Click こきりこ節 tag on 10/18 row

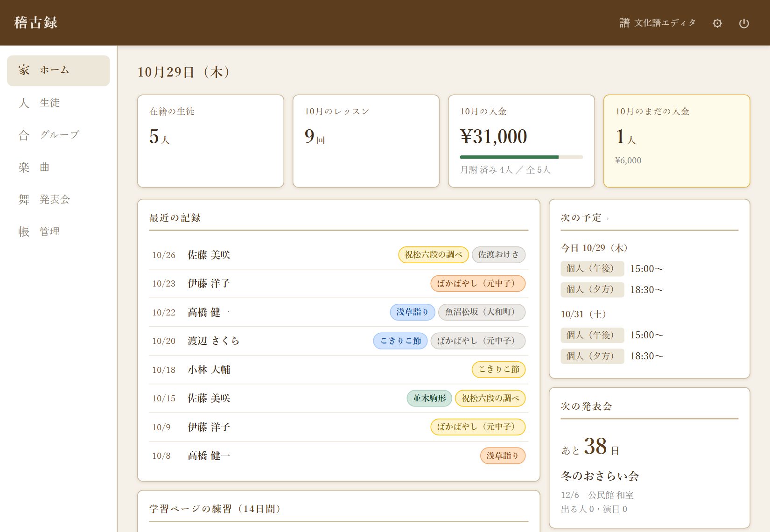tap(499, 370)
